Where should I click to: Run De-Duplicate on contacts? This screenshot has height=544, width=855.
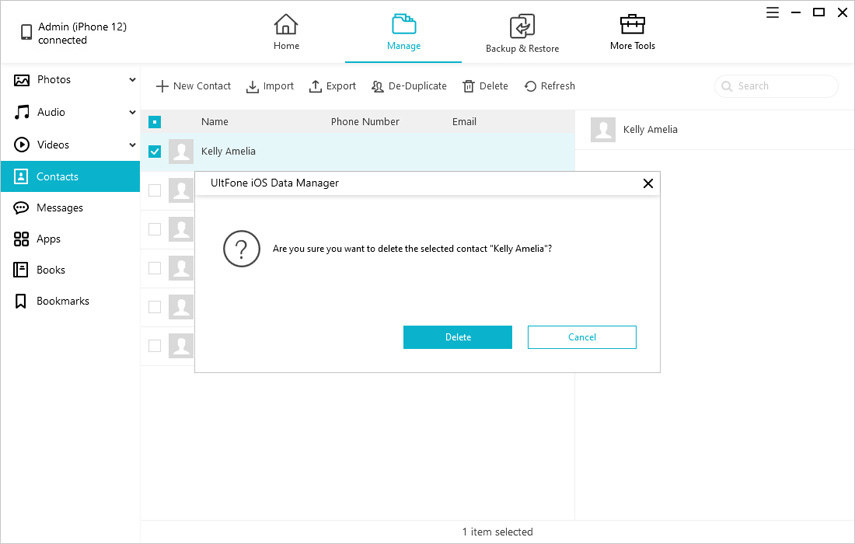tap(378, 87)
